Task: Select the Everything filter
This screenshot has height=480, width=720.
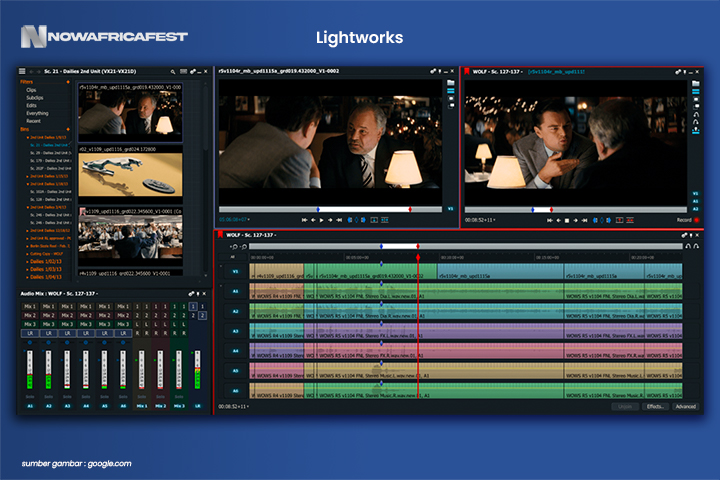Action: (x=37, y=113)
